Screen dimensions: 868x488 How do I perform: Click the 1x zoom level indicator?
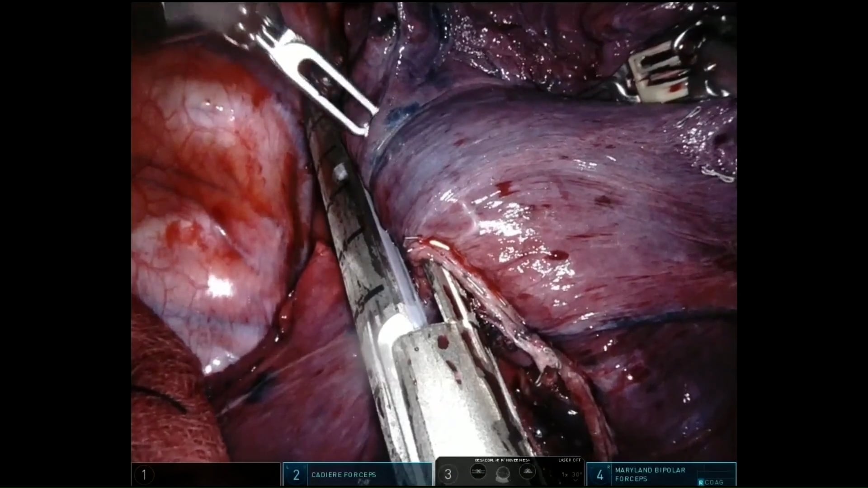coord(565,474)
